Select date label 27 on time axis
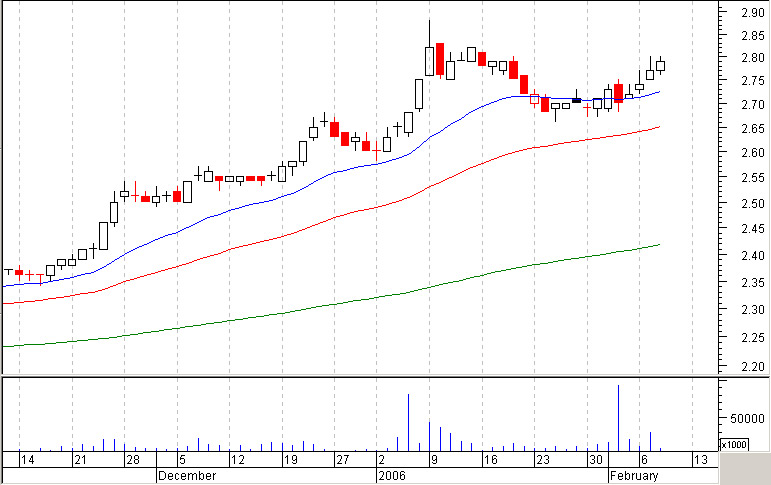The height and width of the screenshot is (485, 771). [343, 460]
